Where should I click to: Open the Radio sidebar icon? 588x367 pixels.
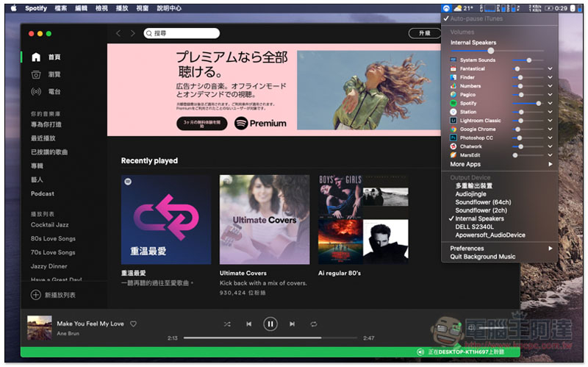(36, 91)
